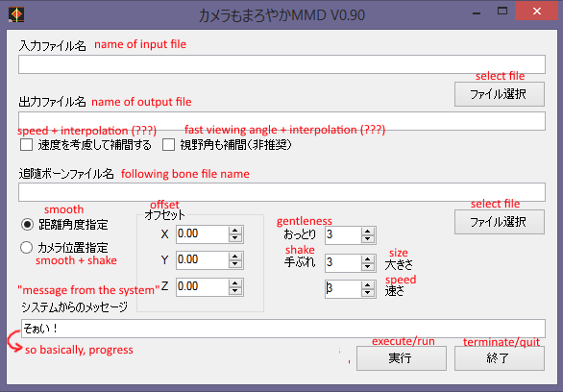
Task: Select カメラ位置指定 radio button
Action: point(27,247)
